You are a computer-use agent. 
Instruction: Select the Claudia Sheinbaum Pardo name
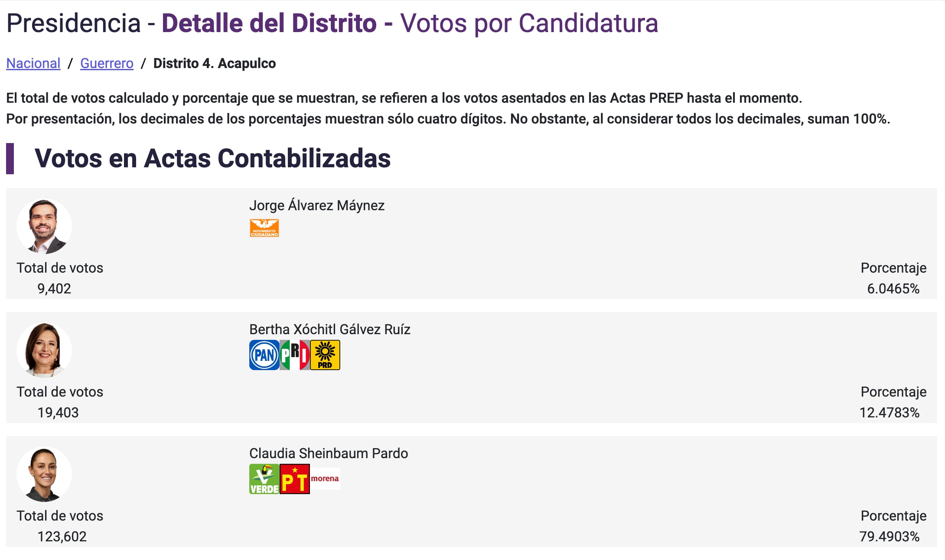point(328,453)
